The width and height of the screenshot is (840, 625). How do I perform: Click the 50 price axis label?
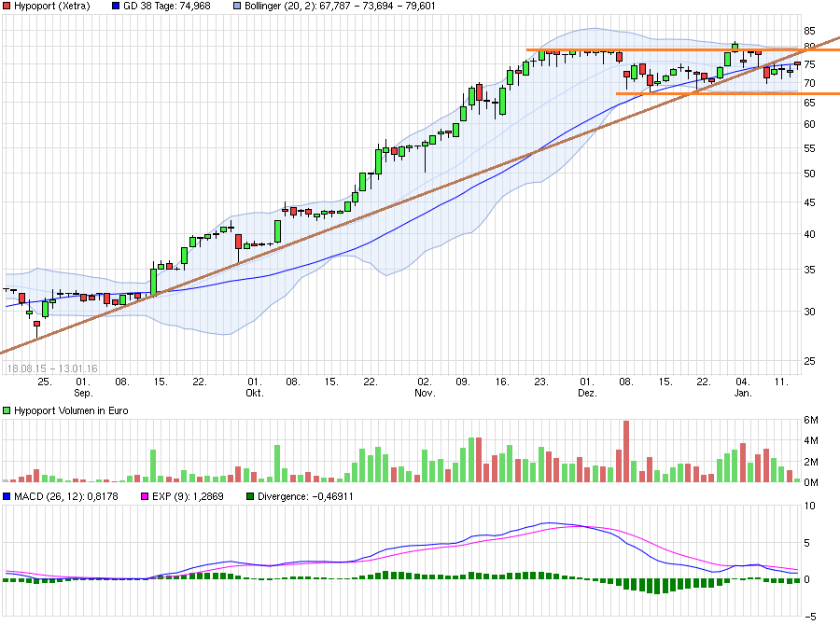[809, 174]
